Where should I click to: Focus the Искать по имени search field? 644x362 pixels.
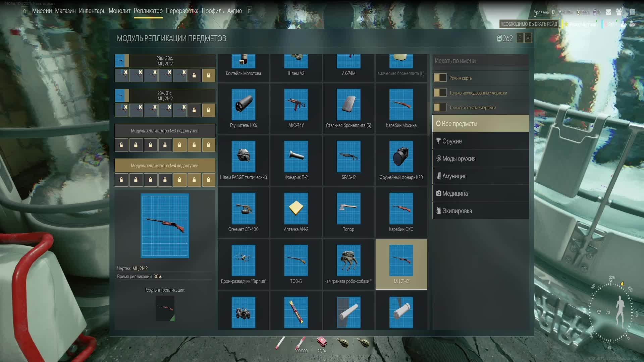tap(480, 61)
